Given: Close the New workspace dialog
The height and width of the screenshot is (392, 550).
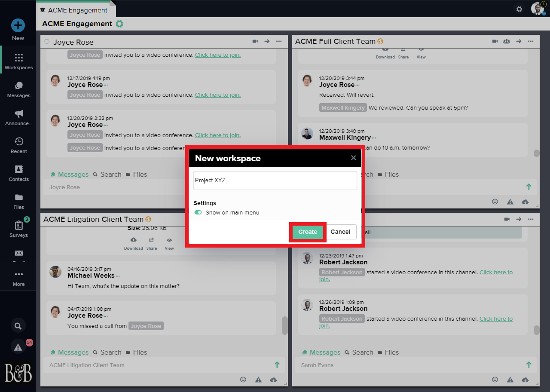Looking at the screenshot, I should coord(353,158).
